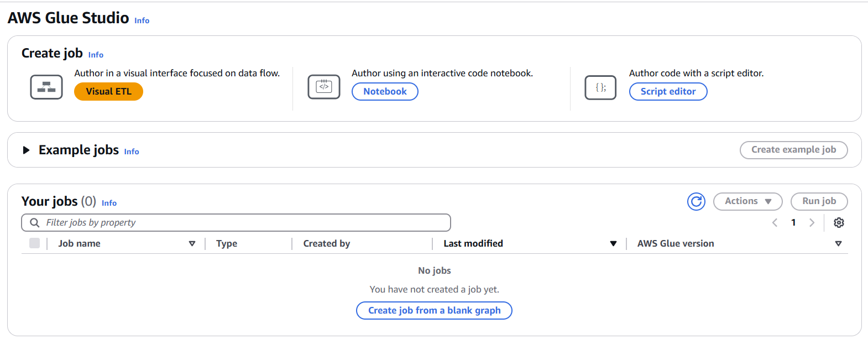Click Create job from a blank graph
Image resolution: width=868 pixels, height=360 pixels.
click(434, 310)
